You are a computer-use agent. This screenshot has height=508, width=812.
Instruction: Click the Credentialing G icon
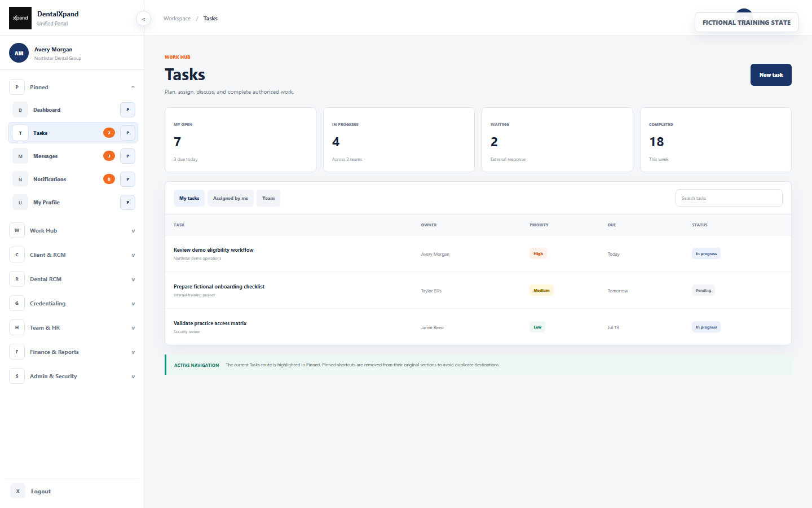tap(17, 303)
